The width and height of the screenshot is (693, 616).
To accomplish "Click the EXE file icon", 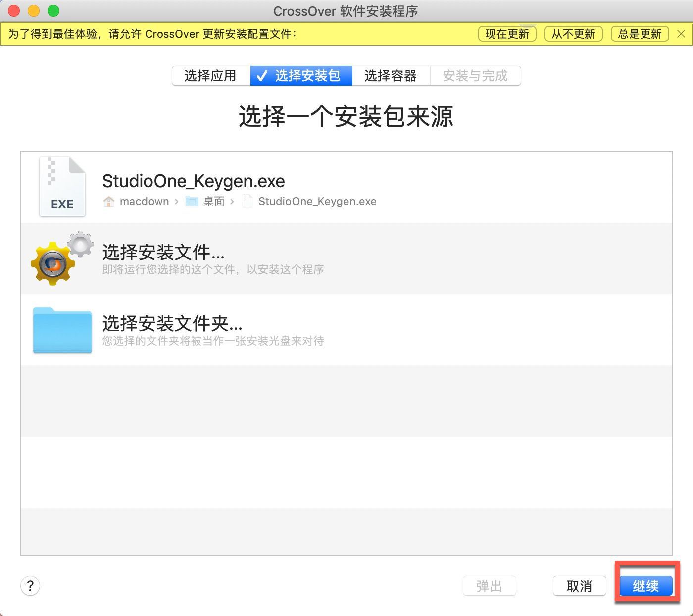I will [62, 187].
